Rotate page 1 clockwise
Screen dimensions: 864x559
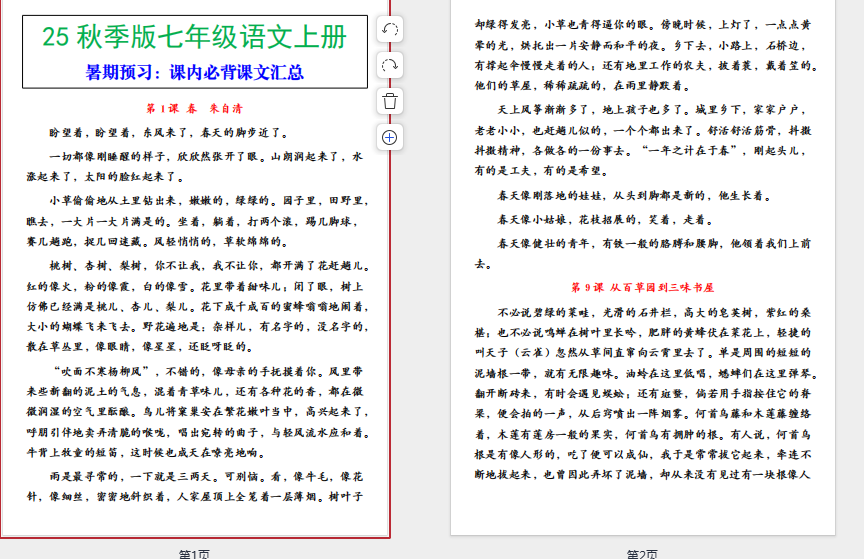(390, 66)
